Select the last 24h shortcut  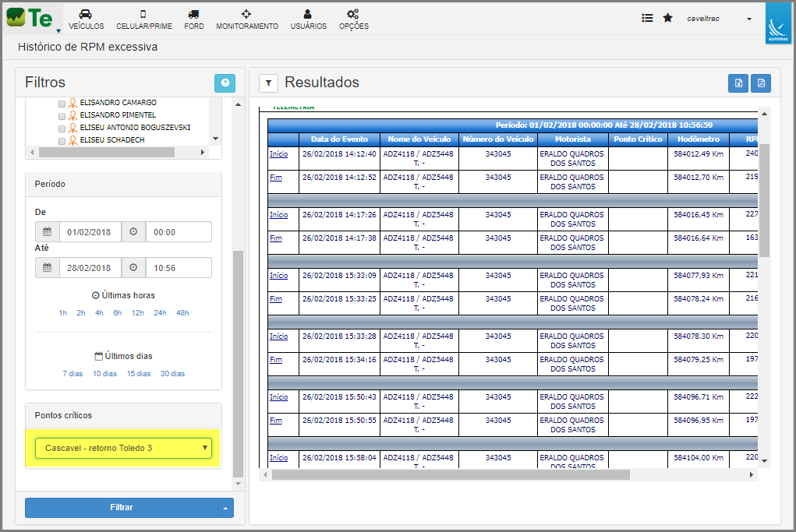tap(160, 313)
